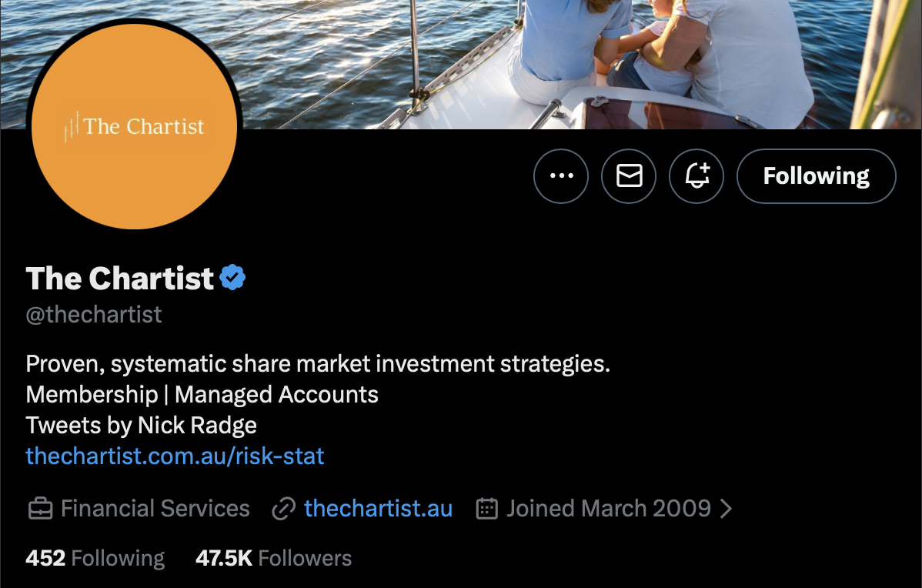Click the blue verified badge next to The Chartist
Viewport: 922px width, 588px height.
[232, 277]
